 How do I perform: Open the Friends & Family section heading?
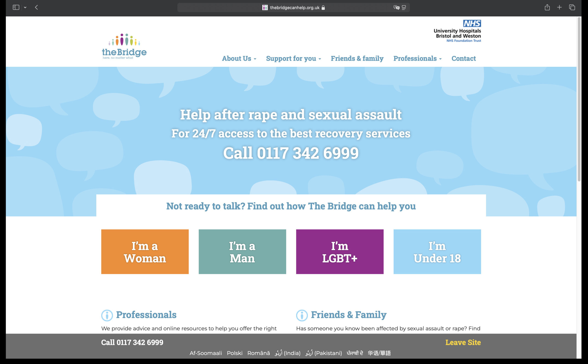click(x=349, y=315)
